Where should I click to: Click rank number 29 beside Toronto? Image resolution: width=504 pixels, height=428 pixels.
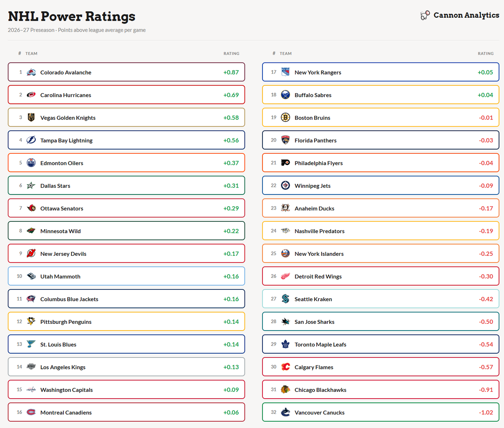pos(273,344)
